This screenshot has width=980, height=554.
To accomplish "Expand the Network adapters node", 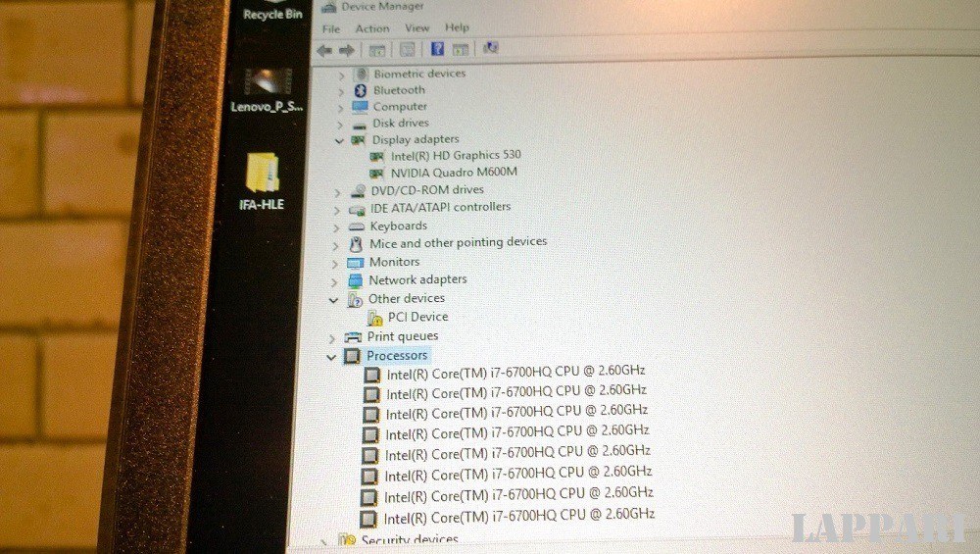I will tap(334, 282).
